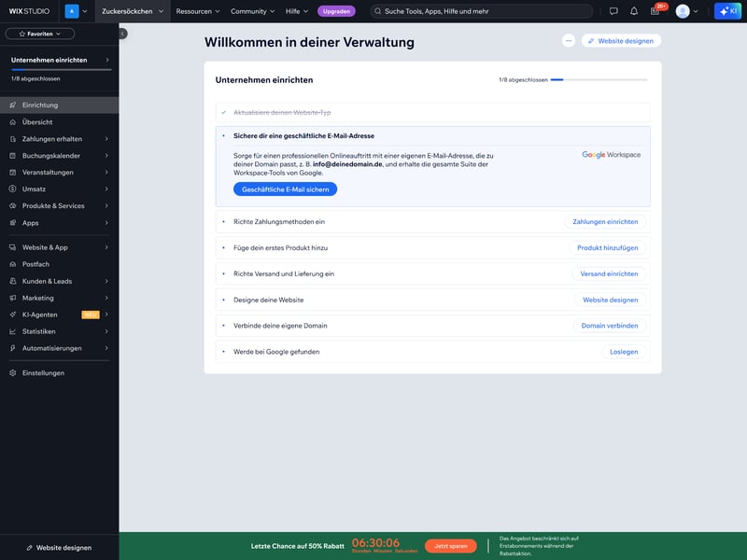This screenshot has width=747, height=560.
Task: Collapse the sidebar with the arrow handle
Action: pyautogui.click(x=122, y=34)
